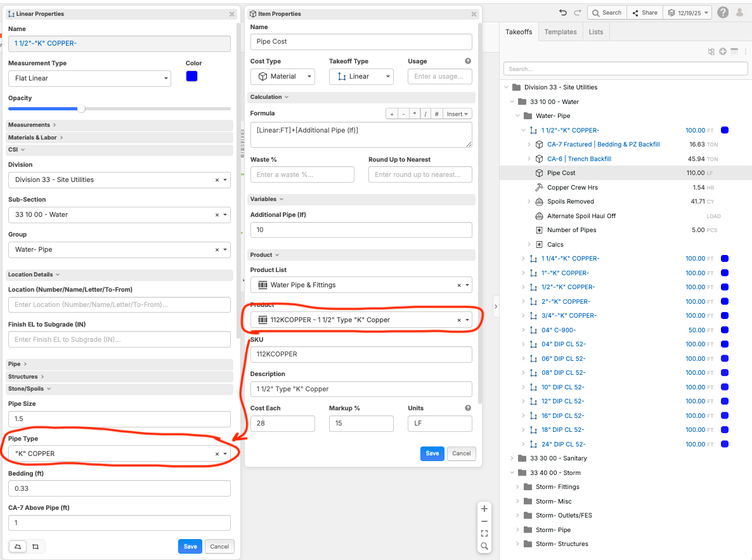Click the undo arrow icon
The width and height of the screenshot is (752, 560).
[x=562, y=13]
